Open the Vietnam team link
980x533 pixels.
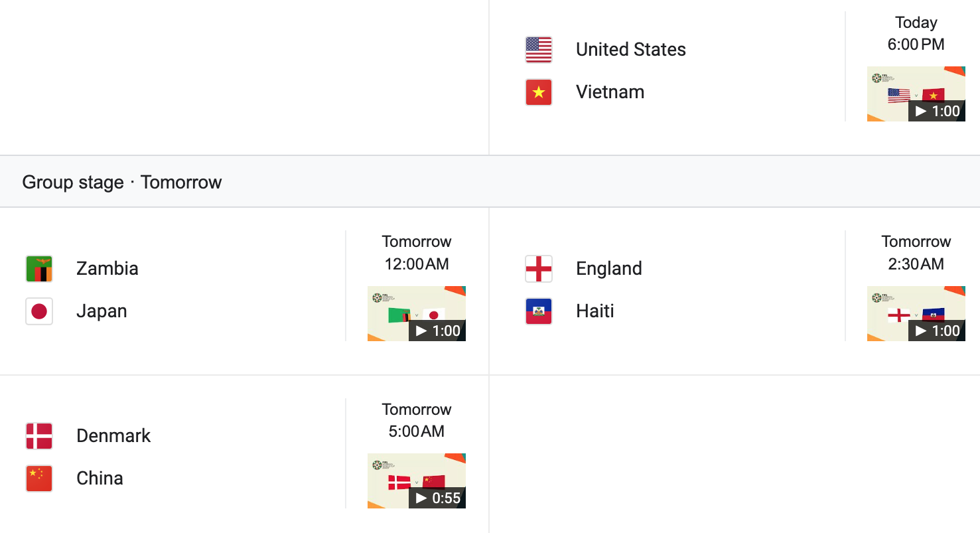pyautogui.click(x=610, y=92)
